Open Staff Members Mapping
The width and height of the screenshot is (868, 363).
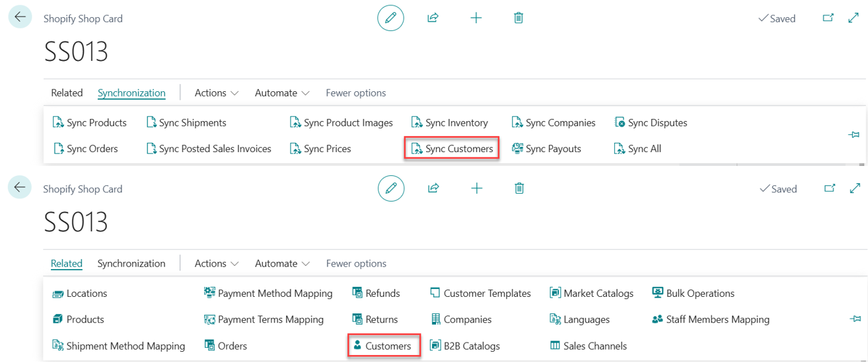(x=711, y=319)
